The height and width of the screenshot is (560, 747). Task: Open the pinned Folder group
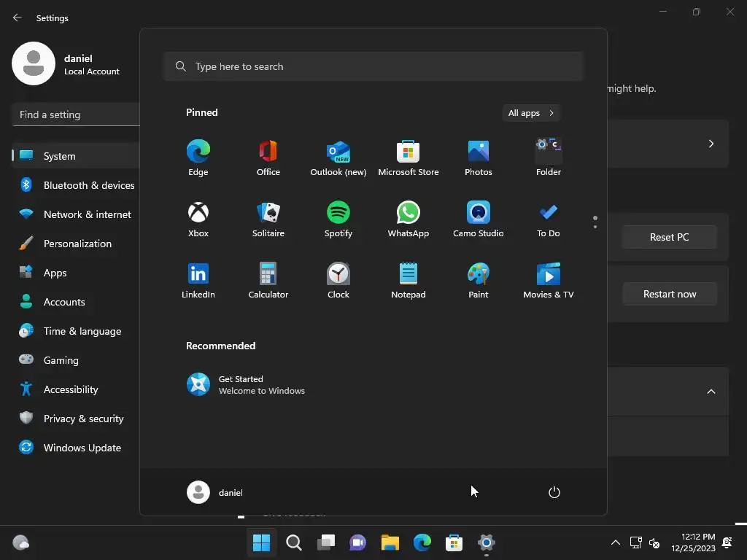[x=549, y=158]
